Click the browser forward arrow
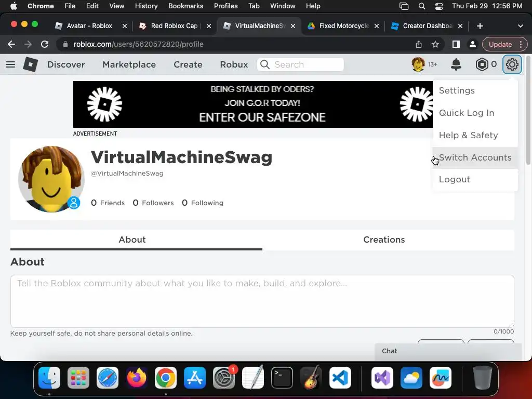The image size is (532, 399). (28, 44)
